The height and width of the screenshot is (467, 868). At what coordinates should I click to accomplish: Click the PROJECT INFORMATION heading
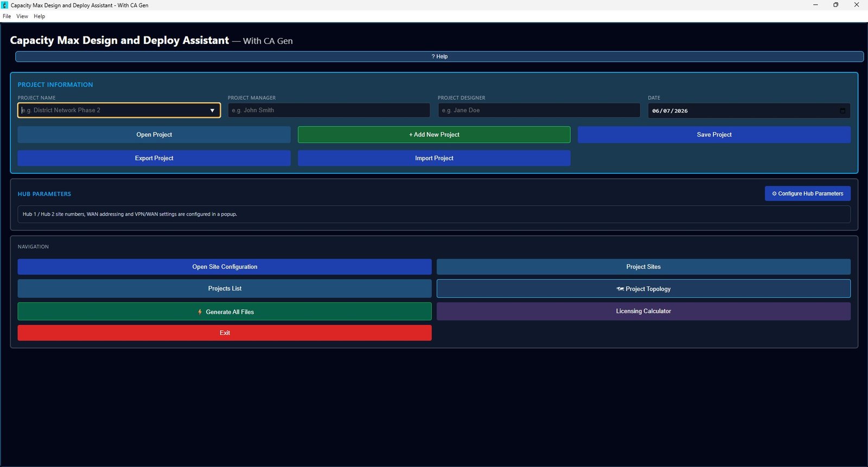tap(55, 85)
